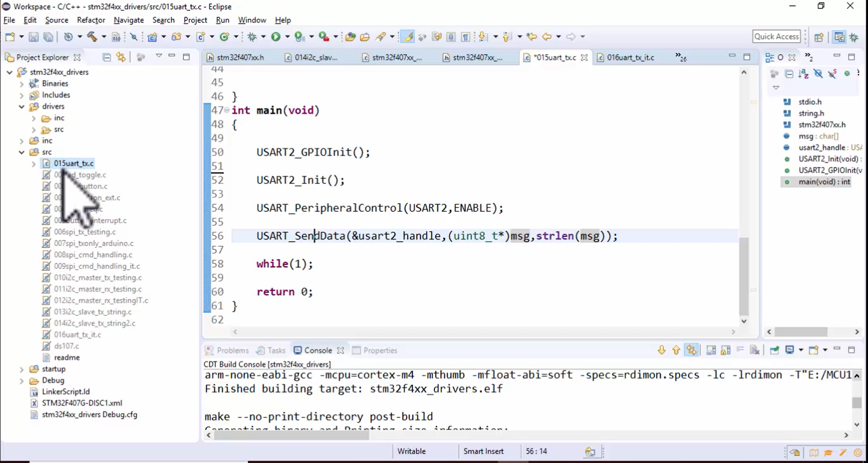
Task: Click Collapse All icon in Outline
Action: 789,74
